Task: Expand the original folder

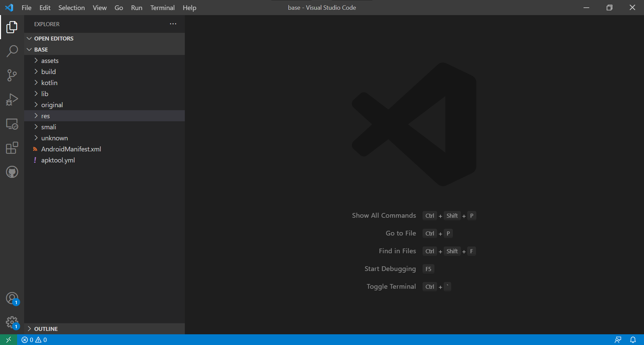Action: 104,105
